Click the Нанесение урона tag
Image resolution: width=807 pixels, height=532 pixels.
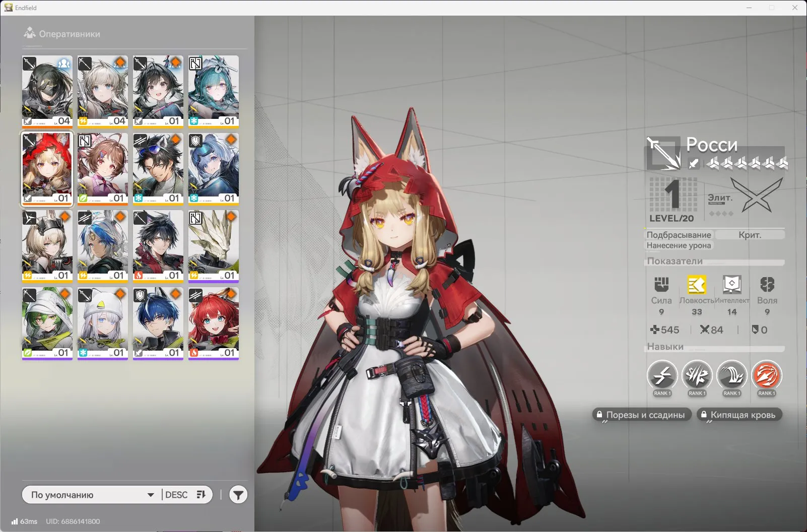tap(679, 245)
